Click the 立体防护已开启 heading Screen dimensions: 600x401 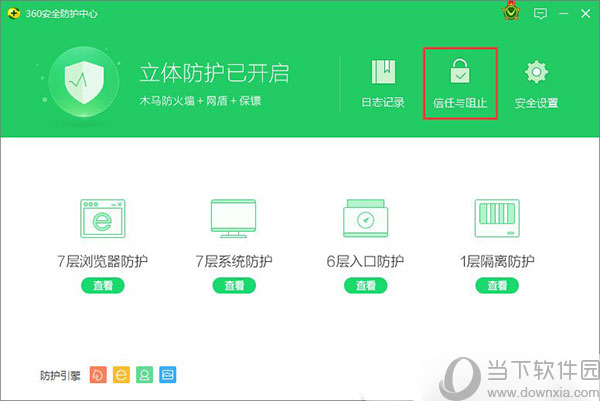click(214, 73)
